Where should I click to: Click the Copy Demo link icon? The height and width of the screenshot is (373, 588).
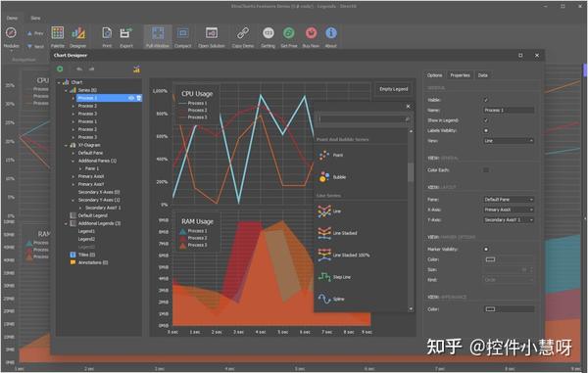pos(243,33)
